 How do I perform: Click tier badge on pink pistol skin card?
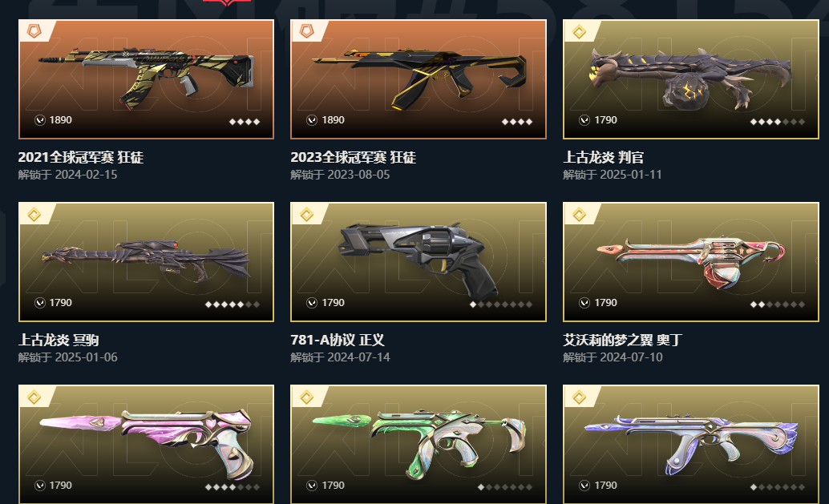pos(34,397)
